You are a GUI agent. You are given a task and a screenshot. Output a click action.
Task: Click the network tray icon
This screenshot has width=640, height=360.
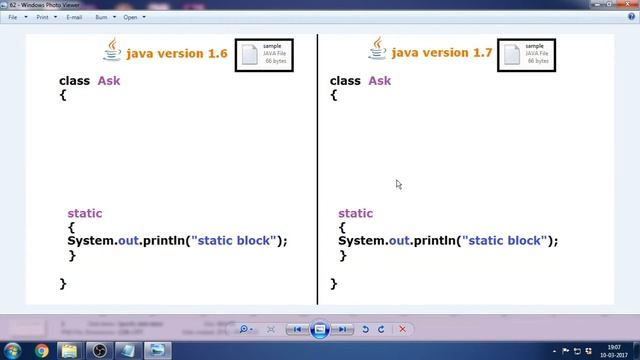(577, 351)
